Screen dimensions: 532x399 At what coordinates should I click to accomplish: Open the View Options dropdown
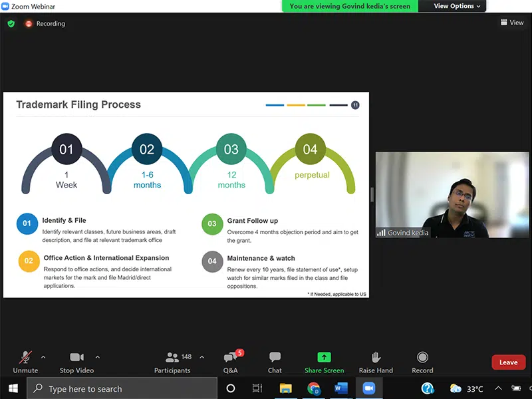click(457, 6)
